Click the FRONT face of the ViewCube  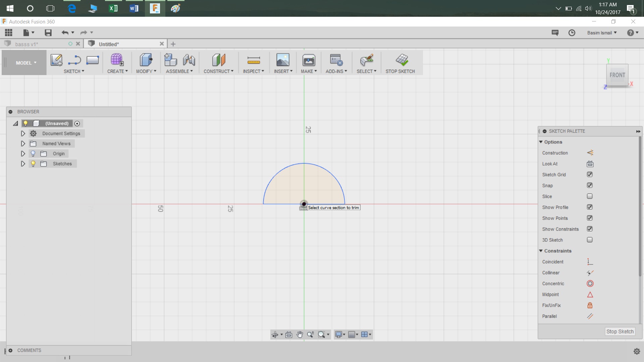[x=617, y=75]
